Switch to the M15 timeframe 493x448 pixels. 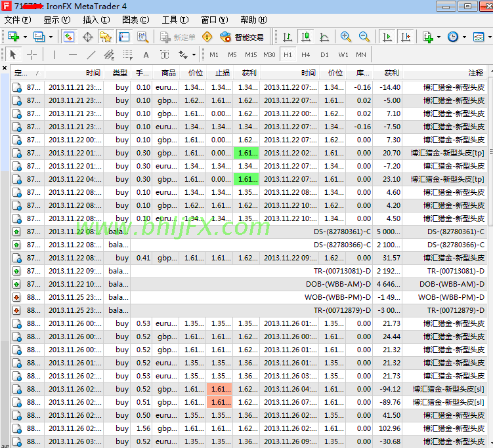[251, 55]
